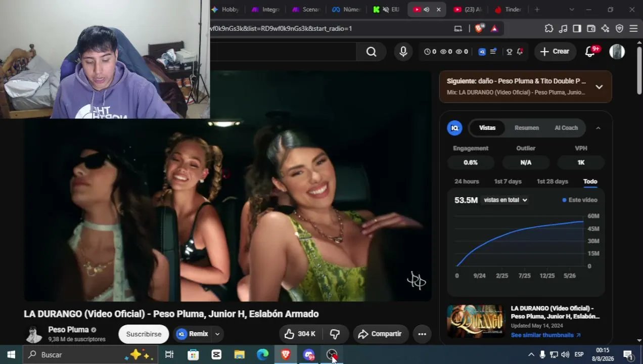The height and width of the screenshot is (364, 643).
Task: Click the Remix button
Action: [x=193, y=334]
